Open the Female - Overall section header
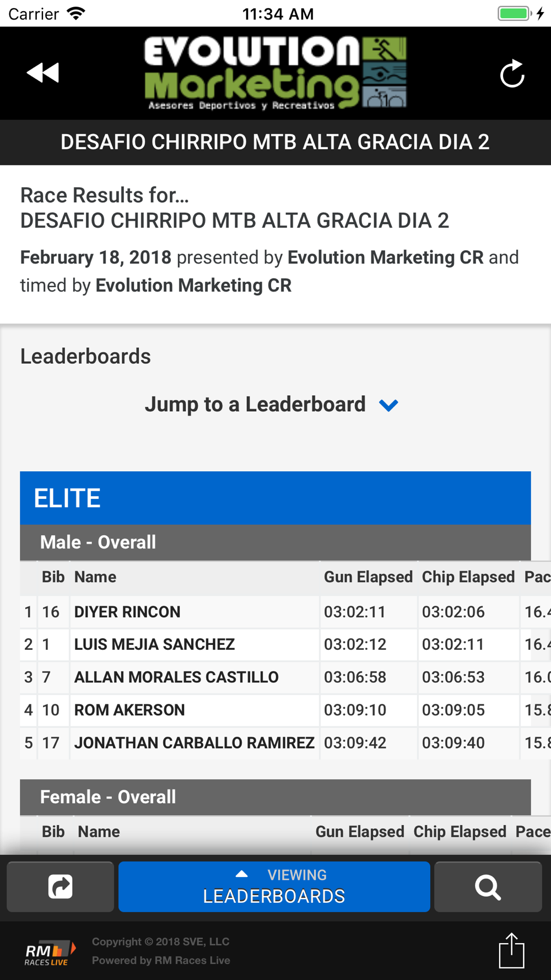 [x=275, y=797]
